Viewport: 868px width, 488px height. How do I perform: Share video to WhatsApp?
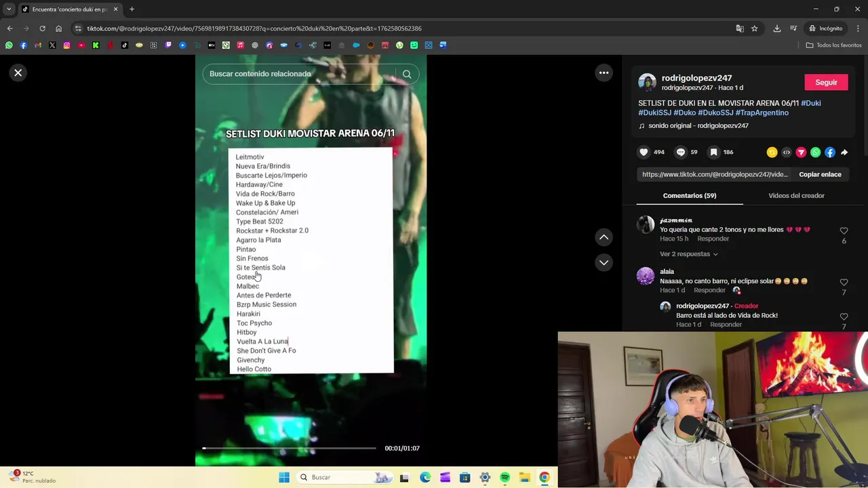point(815,152)
